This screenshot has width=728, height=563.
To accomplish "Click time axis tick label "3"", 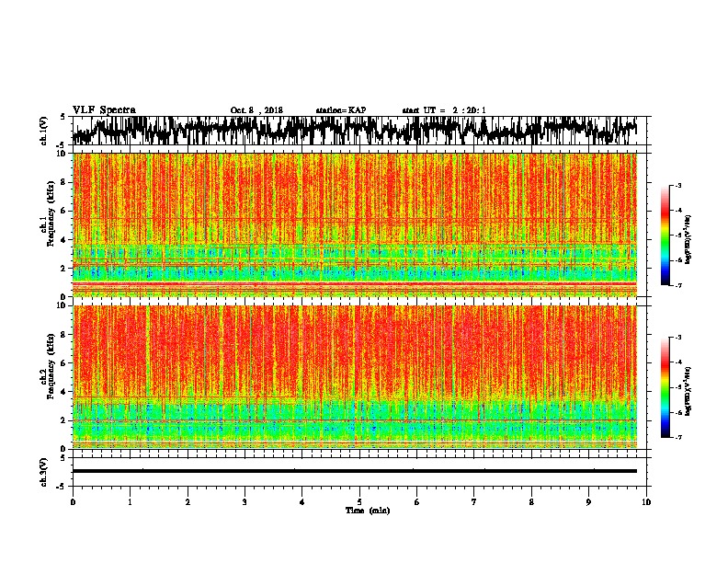I will point(245,502).
